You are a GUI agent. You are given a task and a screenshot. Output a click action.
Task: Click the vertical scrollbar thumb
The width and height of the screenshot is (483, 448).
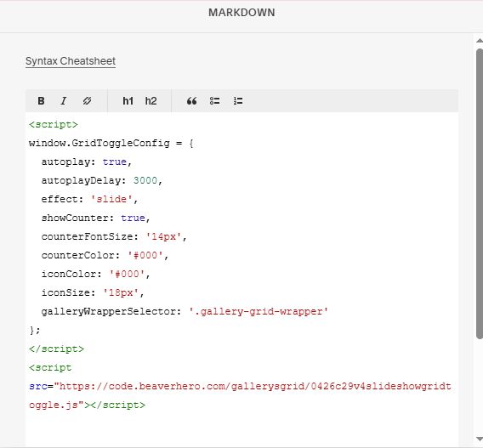coord(480,194)
